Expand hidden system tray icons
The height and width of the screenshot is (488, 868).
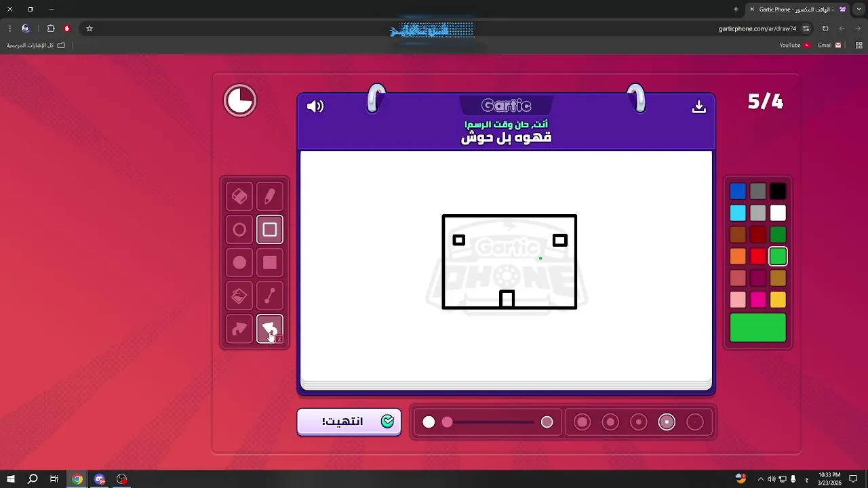(760, 479)
